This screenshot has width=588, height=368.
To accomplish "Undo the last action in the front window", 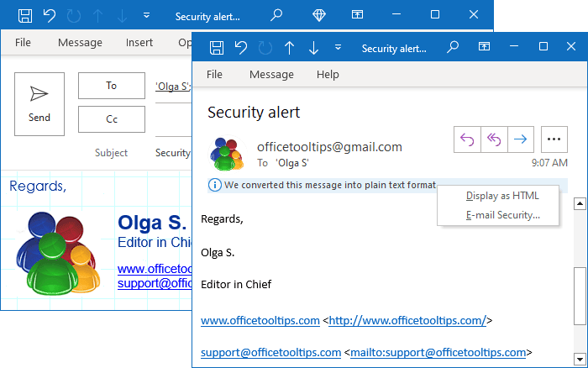I will (x=241, y=48).
